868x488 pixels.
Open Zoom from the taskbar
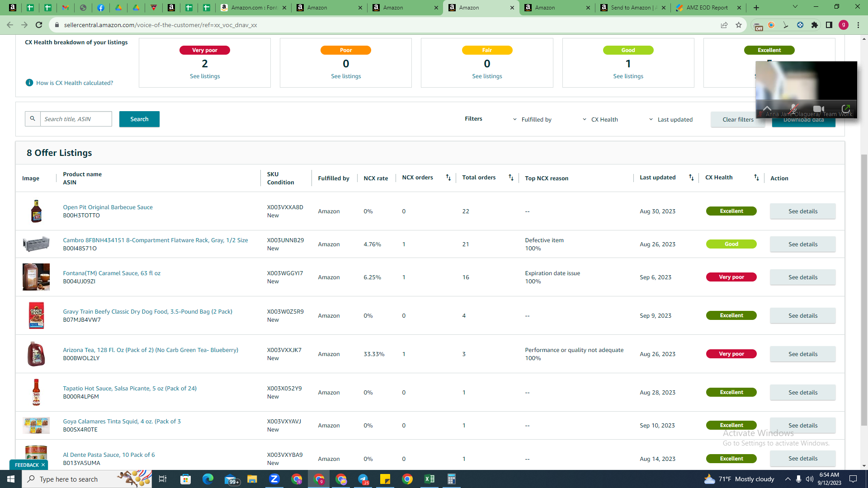(274, 479)
